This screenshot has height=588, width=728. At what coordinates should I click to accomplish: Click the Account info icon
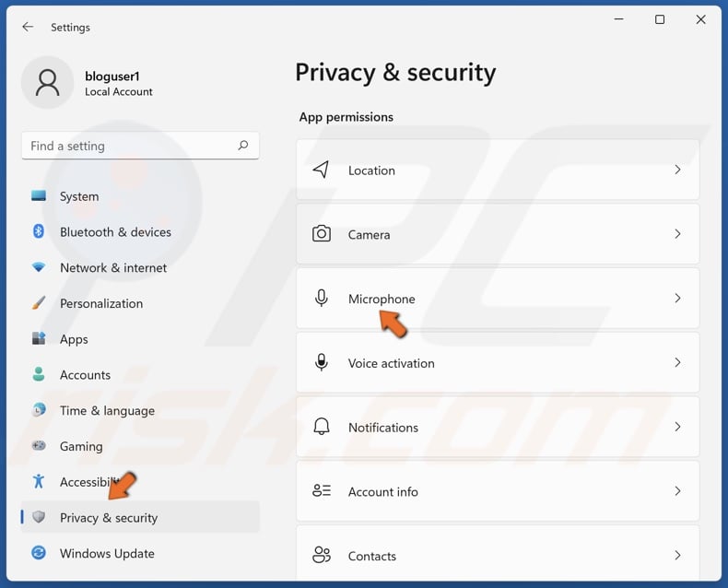coord(322,490)
